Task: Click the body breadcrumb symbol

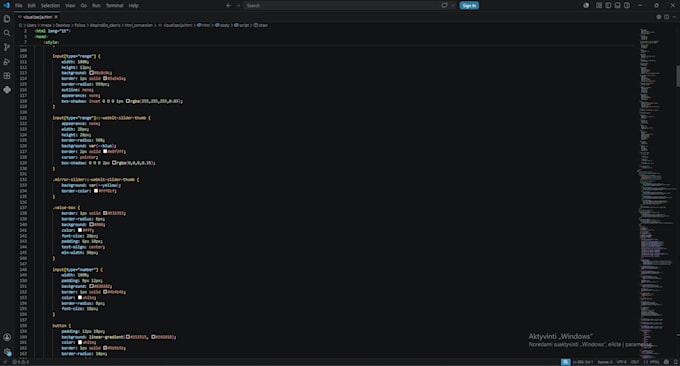Action: 222,25
